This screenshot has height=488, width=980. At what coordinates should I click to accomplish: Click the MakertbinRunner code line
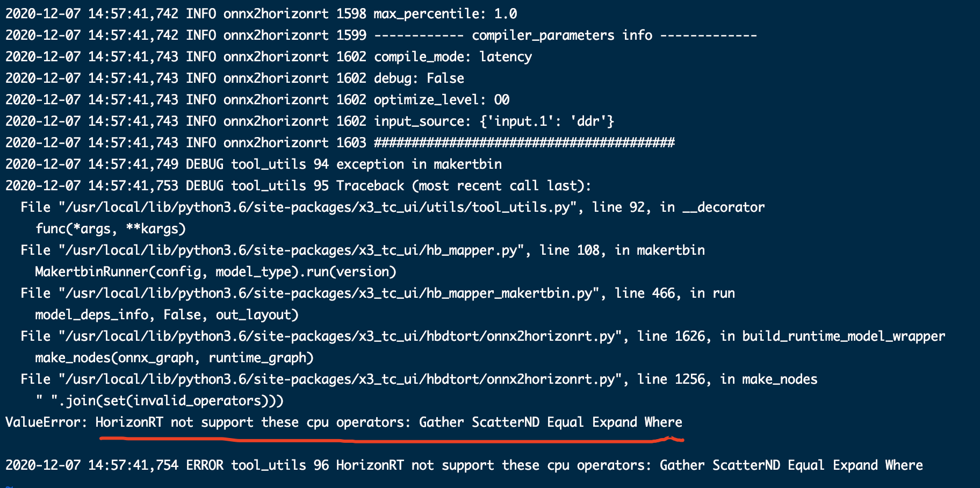pyautogui.click(x=215, y=272)
